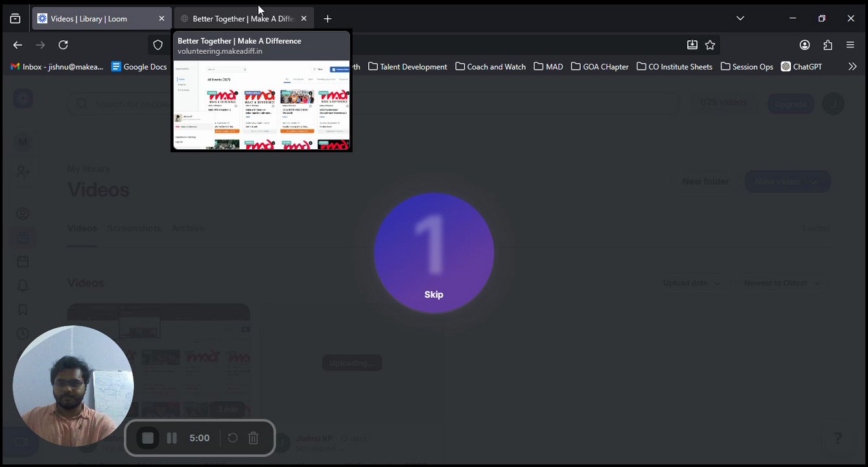Open the tracking protection shield icon
Image resolution: width=868 pixels, height=467 pixels.
pyautogui.click(x=158, y=45)
